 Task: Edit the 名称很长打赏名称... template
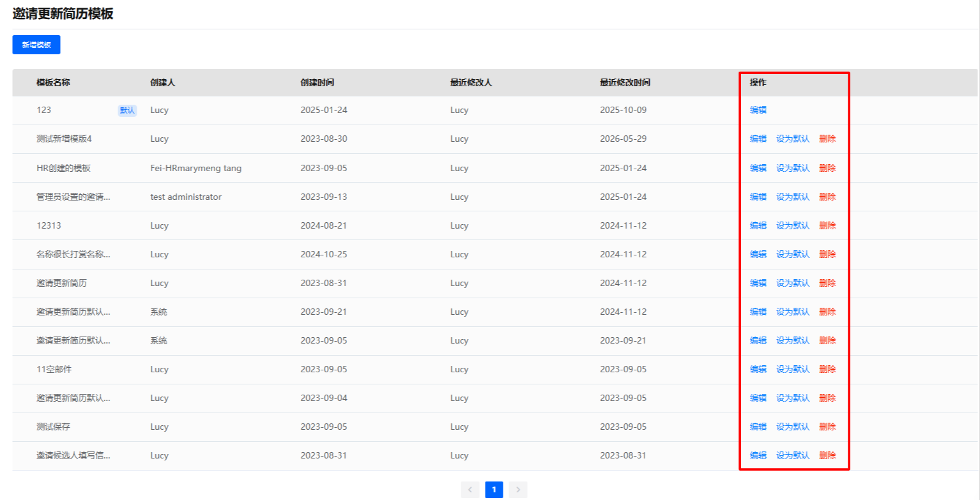click(758, 254)
